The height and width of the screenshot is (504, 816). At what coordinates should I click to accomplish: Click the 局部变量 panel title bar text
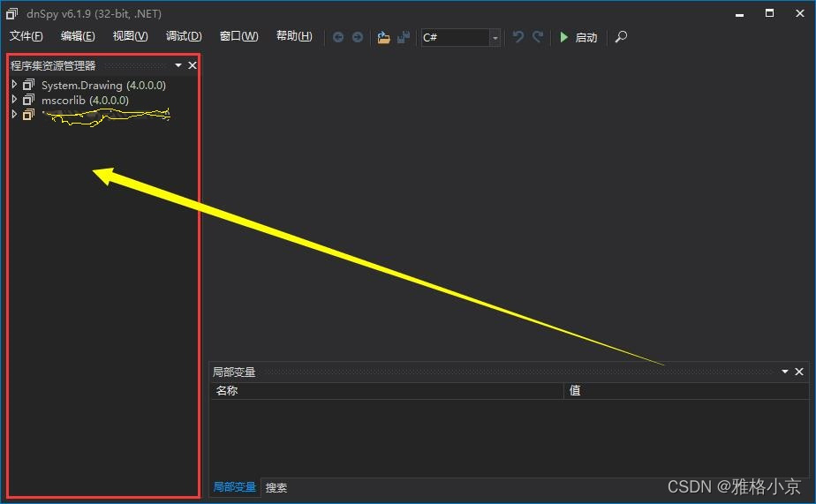click(234, 372)
